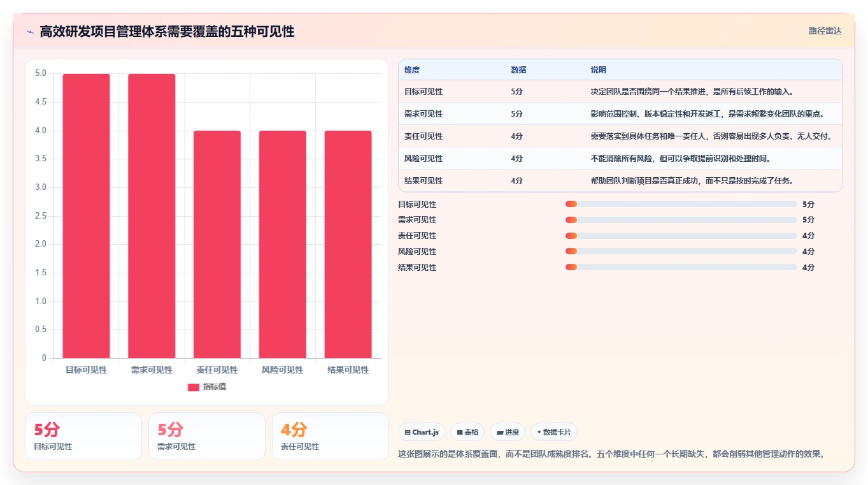Click 4分 value beside 结果可见性 progress
Image resolution: width=868 pixels, height=485 pixels.
coord(808,268)
